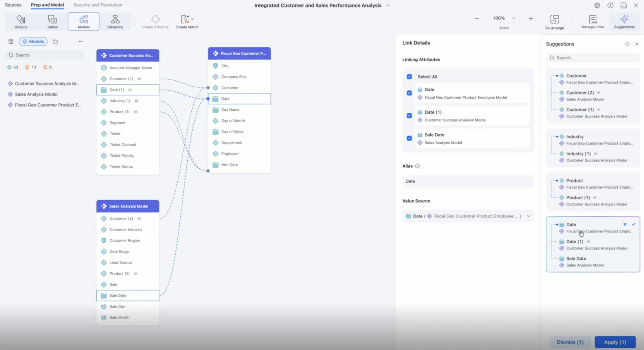The width and height of the screenshot is (644, 350).
Task: Uncheck the Select All checkbox
Action: 409,77
